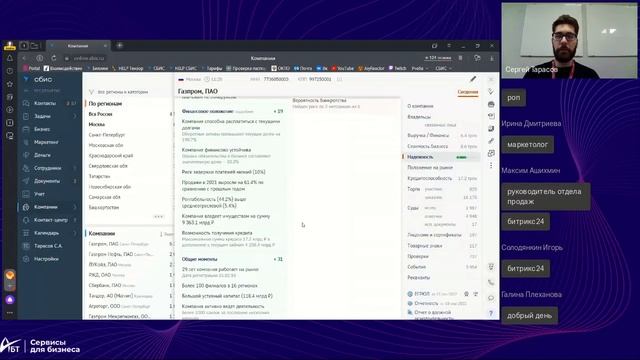The width and height of the screenshot is (640, 360).
Task: Open Маркетинг section in sidebar
Action: (x=46, y=142)
